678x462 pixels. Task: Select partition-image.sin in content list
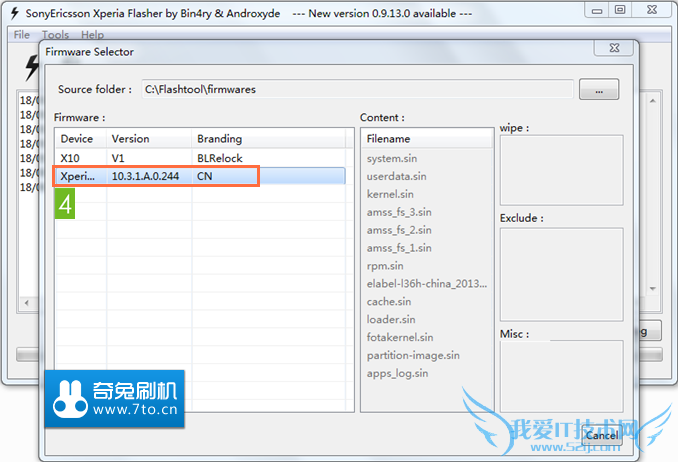(413, 355)
